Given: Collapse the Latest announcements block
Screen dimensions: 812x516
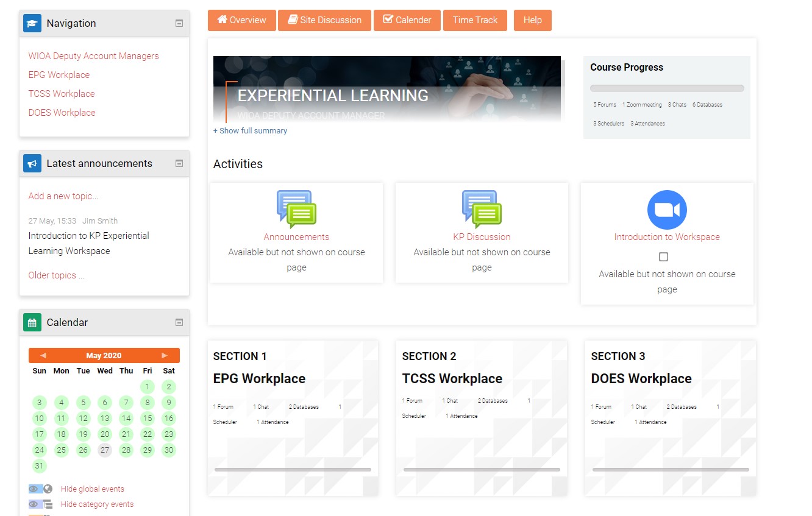Looking at the screenshot, I should tap(178, 163).
